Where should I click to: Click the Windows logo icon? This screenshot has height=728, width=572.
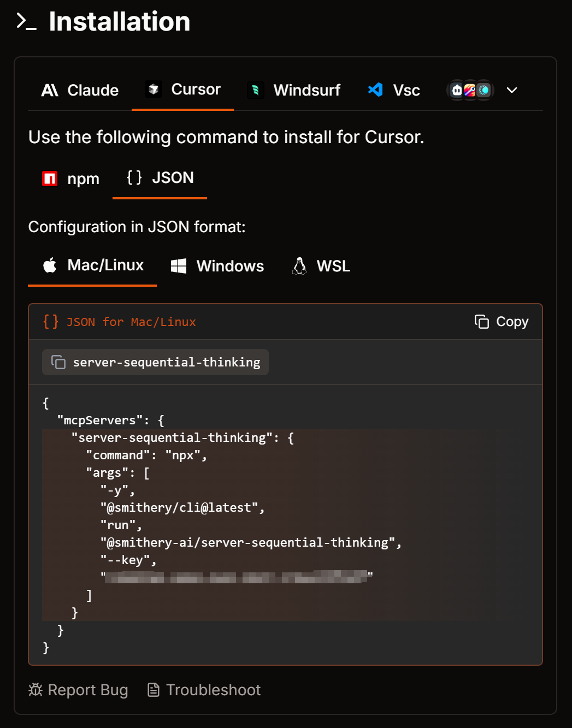(179, 266)
